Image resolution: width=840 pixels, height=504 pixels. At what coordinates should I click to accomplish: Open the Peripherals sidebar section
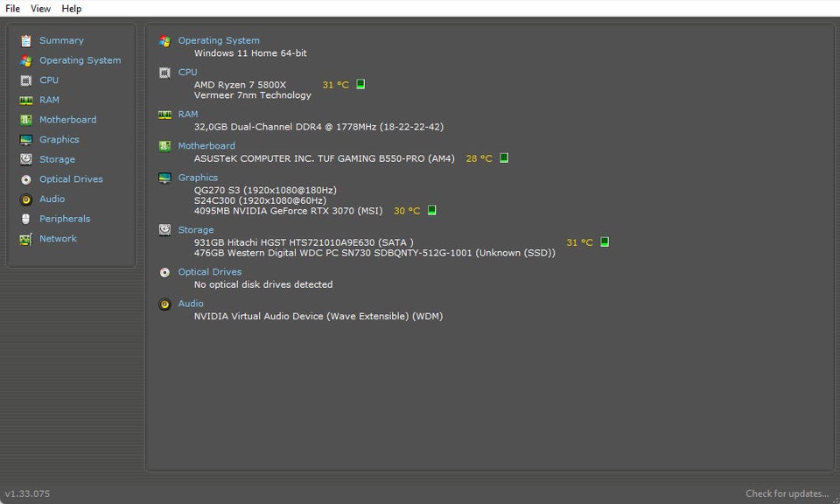tap(64, 219)
